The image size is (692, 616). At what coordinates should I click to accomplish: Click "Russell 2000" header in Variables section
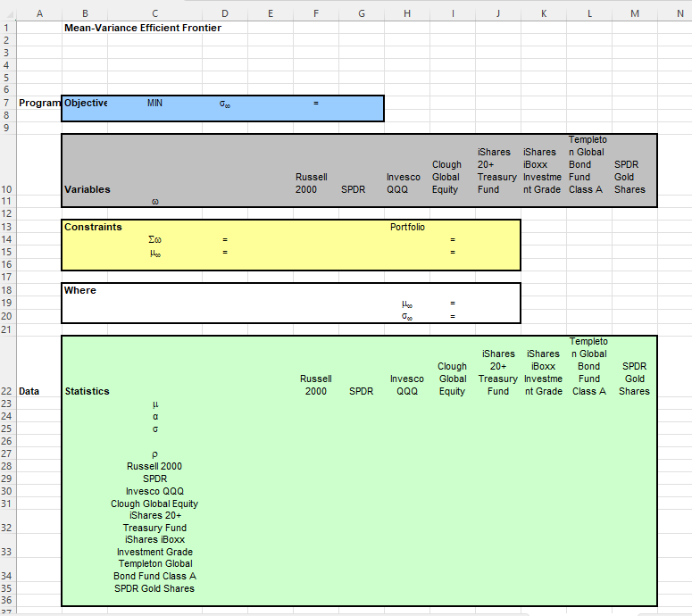[x=312, y=183]
